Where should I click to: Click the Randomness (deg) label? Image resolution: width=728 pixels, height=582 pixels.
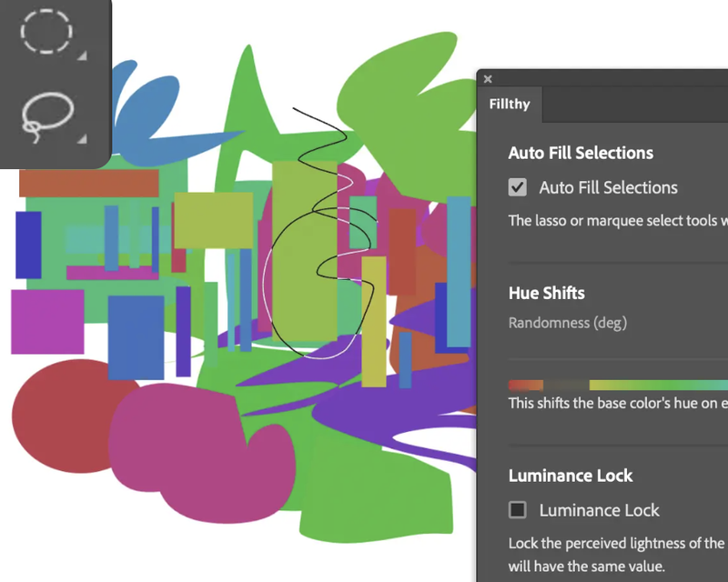pos(567,323)
